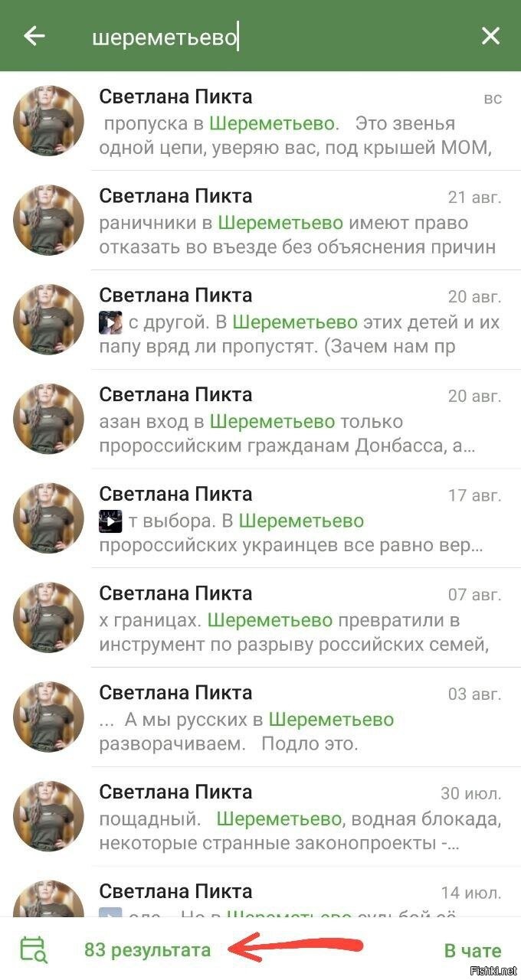Open result "инструмент по разрыву российских семей"
The image size is (521, 980).
coord(260,619)
